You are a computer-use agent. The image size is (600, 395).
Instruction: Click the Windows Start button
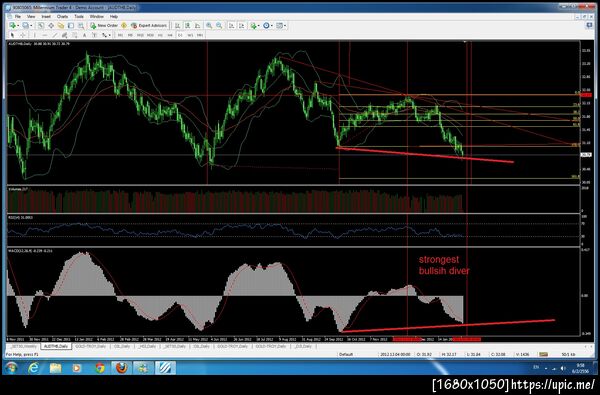coord(11,368)
